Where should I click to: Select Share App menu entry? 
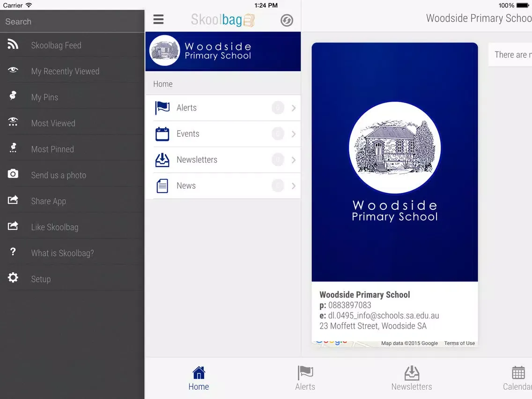[72, 201]
